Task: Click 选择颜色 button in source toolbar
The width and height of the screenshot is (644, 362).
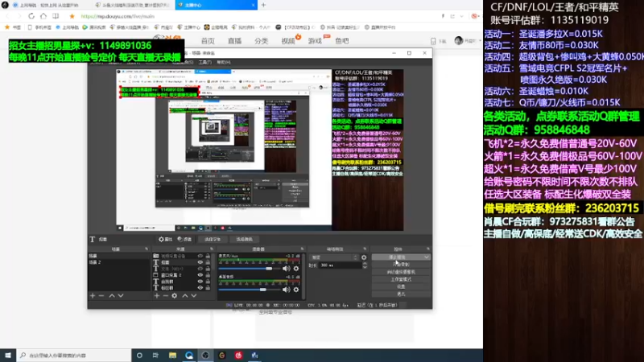Action: 245,239
